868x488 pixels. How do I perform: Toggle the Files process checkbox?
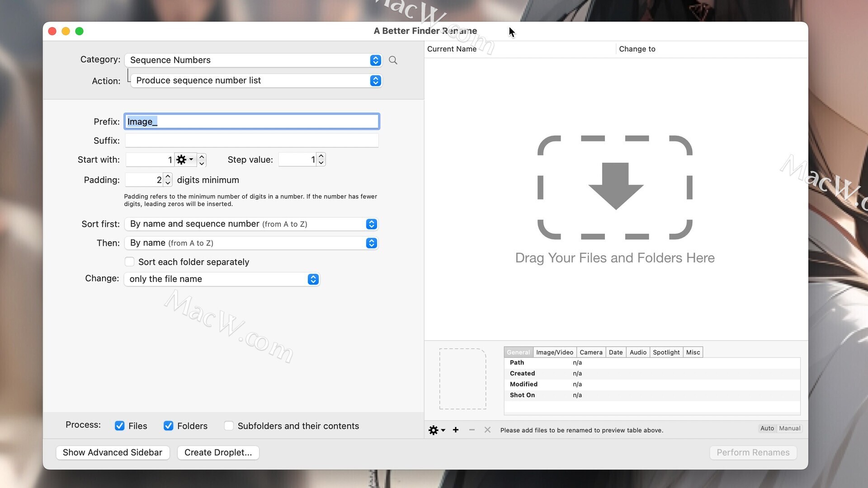pyautogui.click(x=119, y=426)
